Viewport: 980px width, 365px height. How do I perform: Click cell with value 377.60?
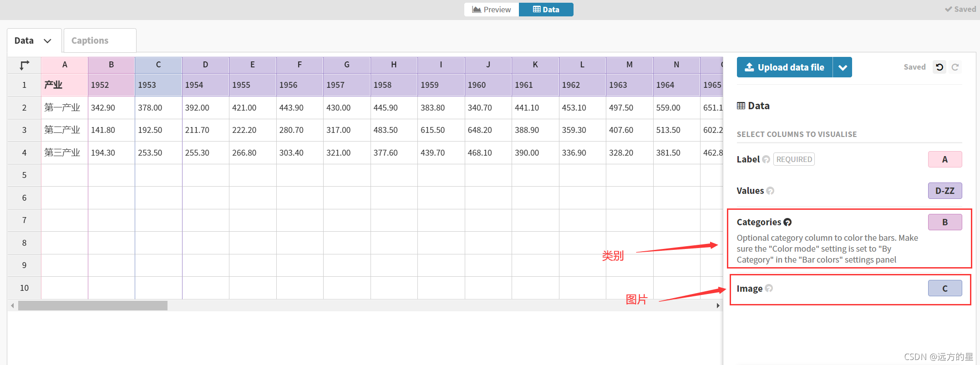click(394, 153)
